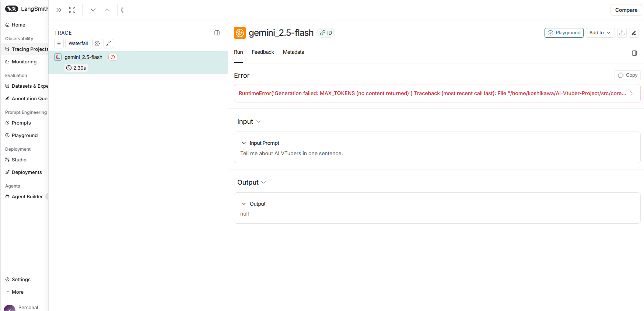This screenshot has height=311, width=644.
Task: Click the LangSmith logo
Action: point(27,9)
